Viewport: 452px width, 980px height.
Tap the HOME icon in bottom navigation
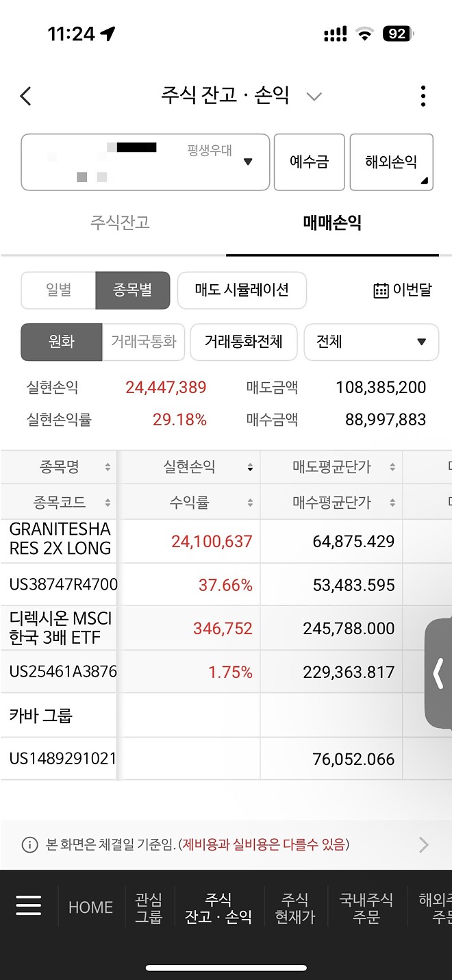(x=89, y=905)
